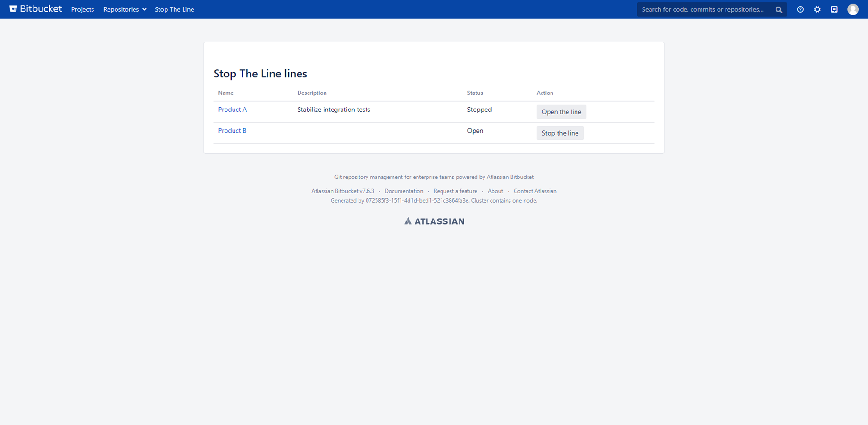The height and width of the screenshot is (425, 868).
Task: Open the About footer link
Action: [495, 191]
